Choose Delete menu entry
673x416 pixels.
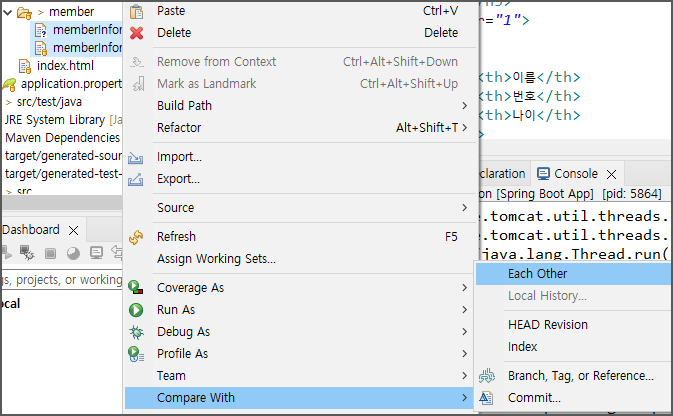[x=300, y=33]
